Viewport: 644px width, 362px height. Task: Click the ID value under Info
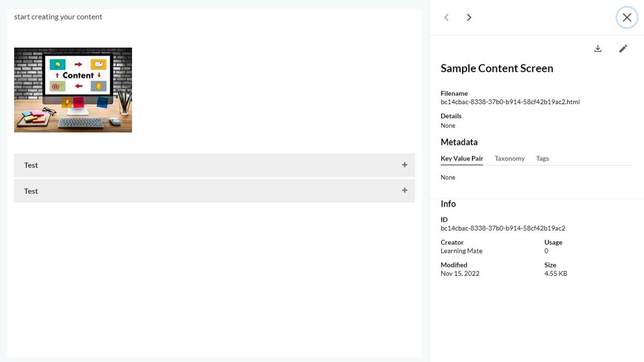[503, 228]
